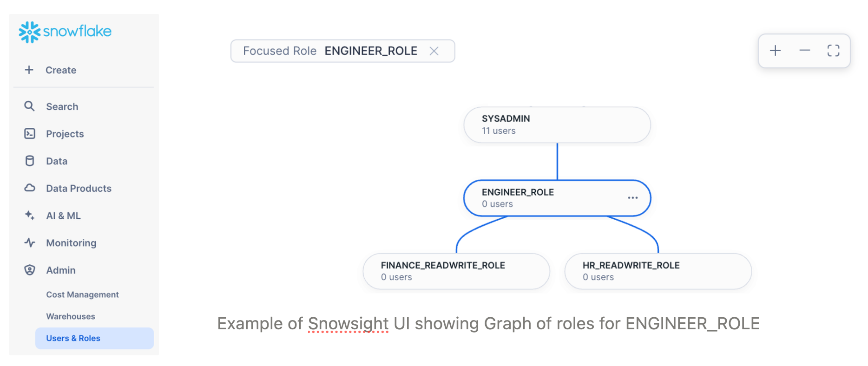The width and height of the screenshot is (868, 366).
Task: Click the Data database icon
Action: pos(30,161)
